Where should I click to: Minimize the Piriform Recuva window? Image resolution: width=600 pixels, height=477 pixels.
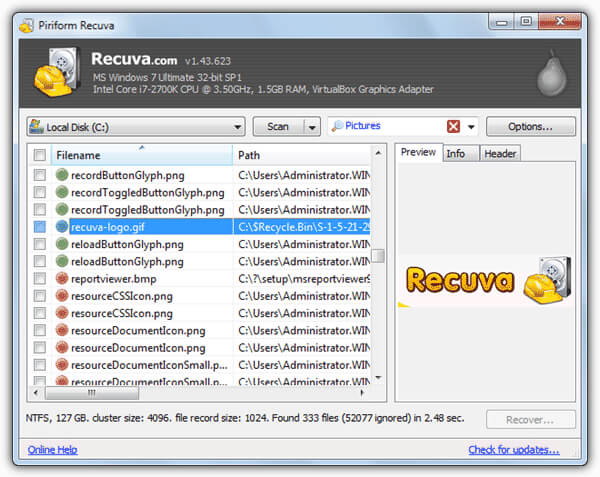[x=501, y=22]
